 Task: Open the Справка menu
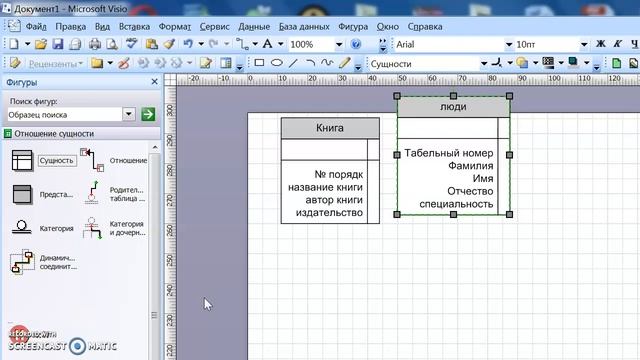click(425, 27)
